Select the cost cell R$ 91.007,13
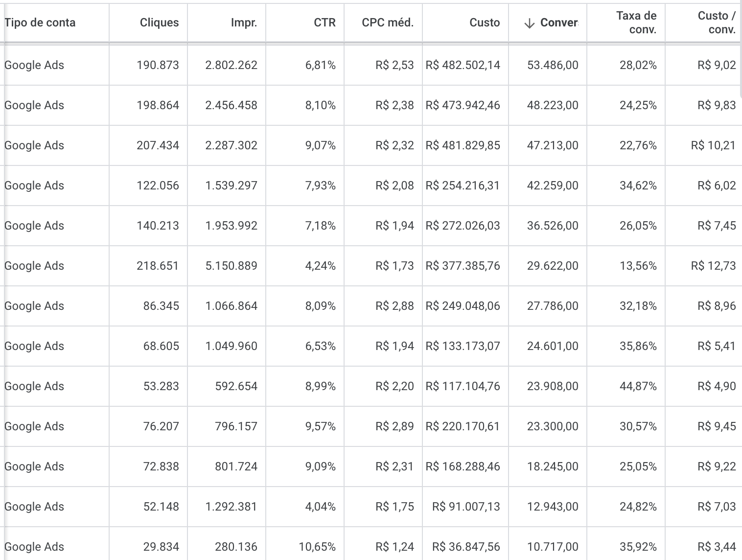 tap(466, 507)
